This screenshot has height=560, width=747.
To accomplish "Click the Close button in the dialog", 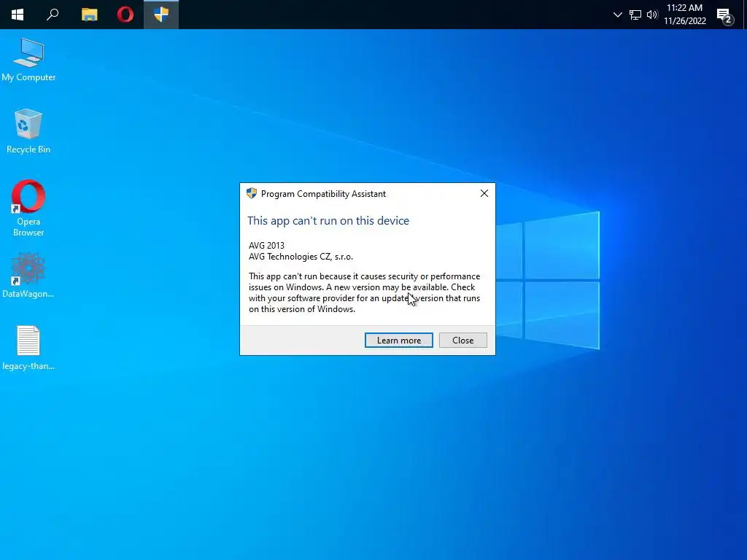I will click(x=463, y=340).
